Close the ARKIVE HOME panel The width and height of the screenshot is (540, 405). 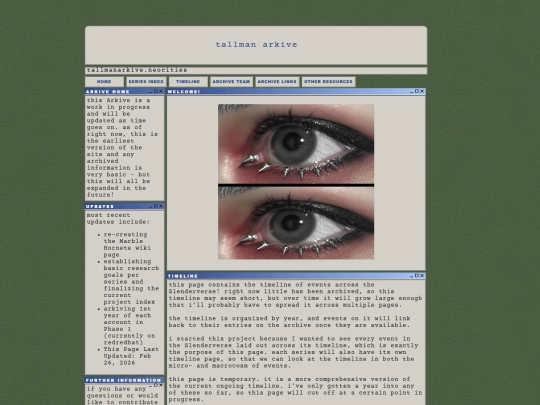[x=161, y=91]
